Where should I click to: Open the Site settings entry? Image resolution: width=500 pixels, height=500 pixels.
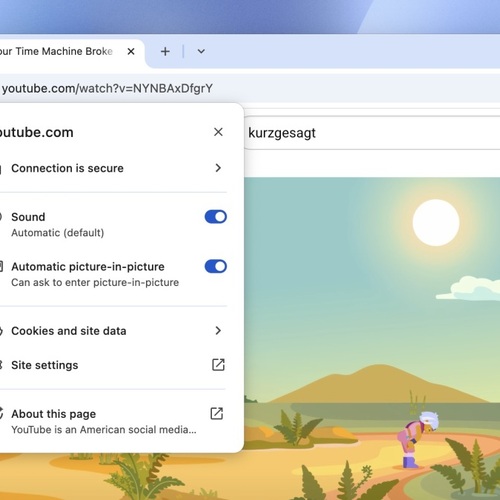tap(113, 365)
